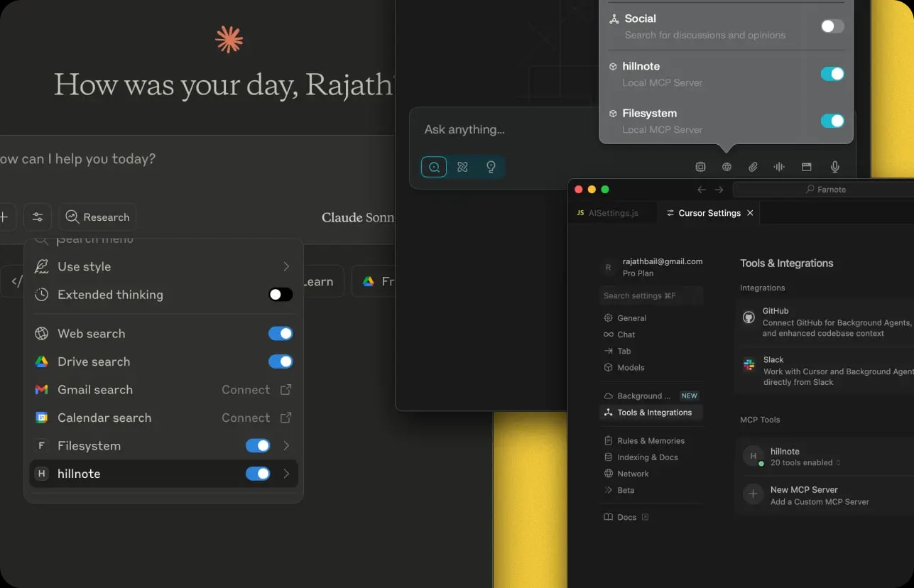
Task: Enable the Social sources toggle
Action: coord(832,26)
